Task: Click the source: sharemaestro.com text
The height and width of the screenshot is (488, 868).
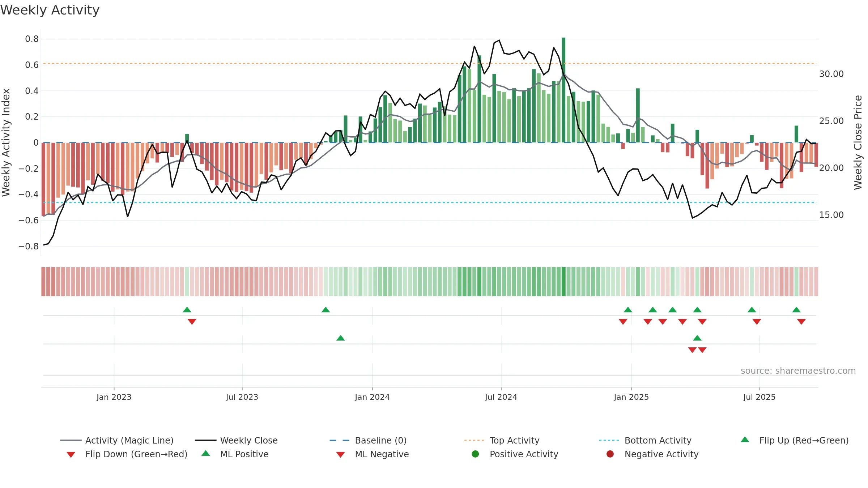Action: [798, 371]
